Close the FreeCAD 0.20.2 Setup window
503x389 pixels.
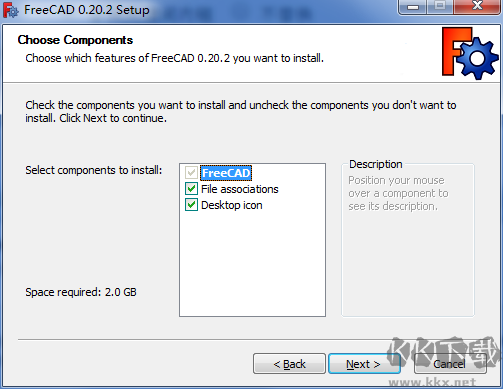pyautogui.click(x=477, y=7)
